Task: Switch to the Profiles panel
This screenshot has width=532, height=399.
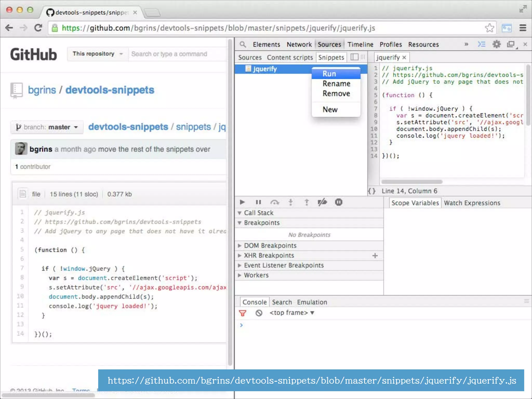Action: pyautogui.click(x=391, y=44)
